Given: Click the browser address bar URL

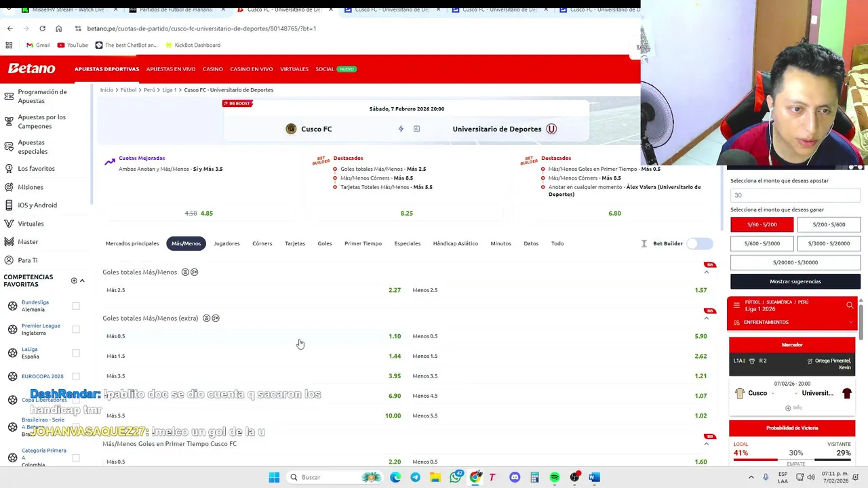Looking at the screenshot, I should click(x=201, y=28).
